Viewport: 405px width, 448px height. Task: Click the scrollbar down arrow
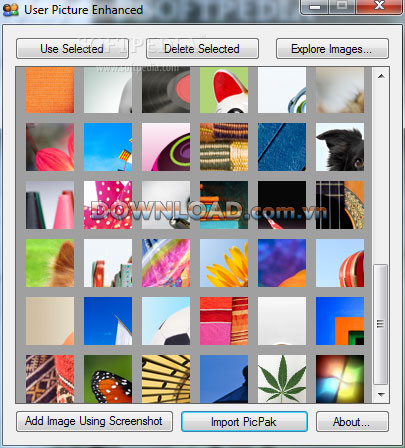coord(381,394)
